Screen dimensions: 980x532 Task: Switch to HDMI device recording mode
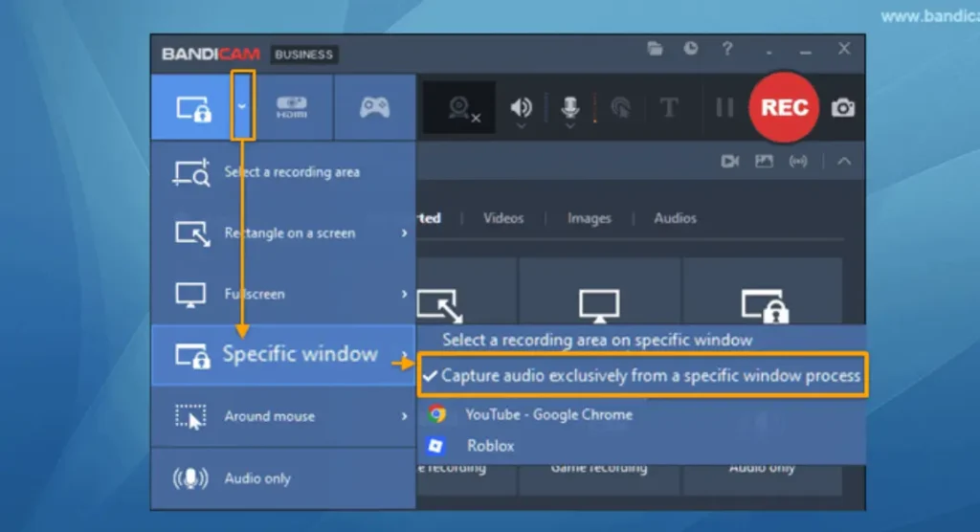292,107
